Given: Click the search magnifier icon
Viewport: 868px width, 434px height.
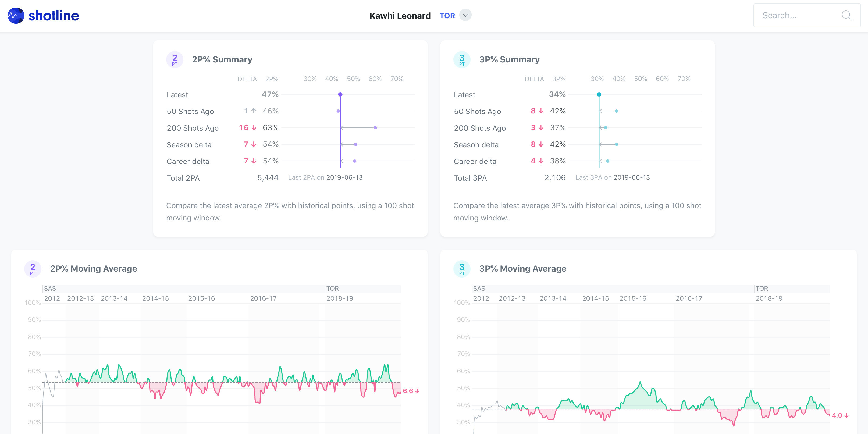Looking at the screenshot, I should [x=846, y=16].
